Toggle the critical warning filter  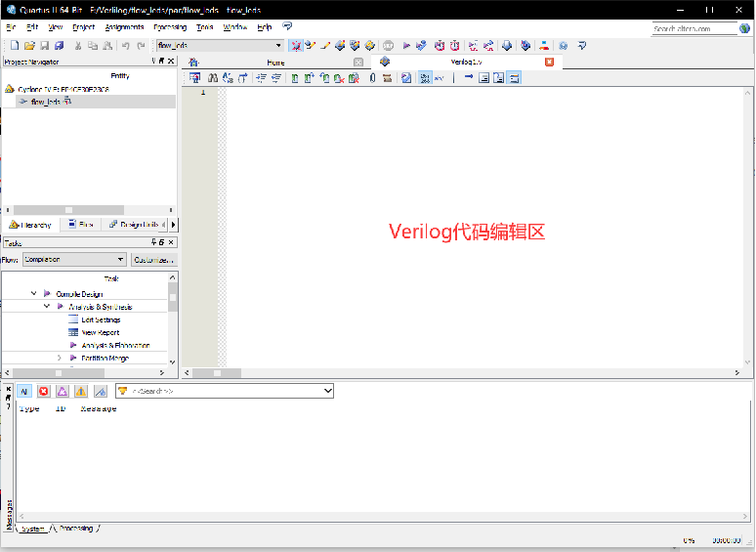coord(63,391)
